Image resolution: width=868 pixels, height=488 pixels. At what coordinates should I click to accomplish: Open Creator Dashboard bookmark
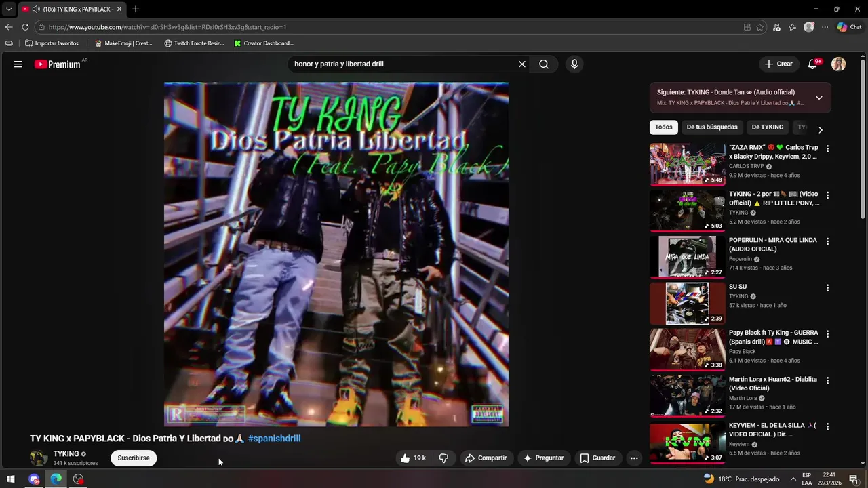click(264, 43)
